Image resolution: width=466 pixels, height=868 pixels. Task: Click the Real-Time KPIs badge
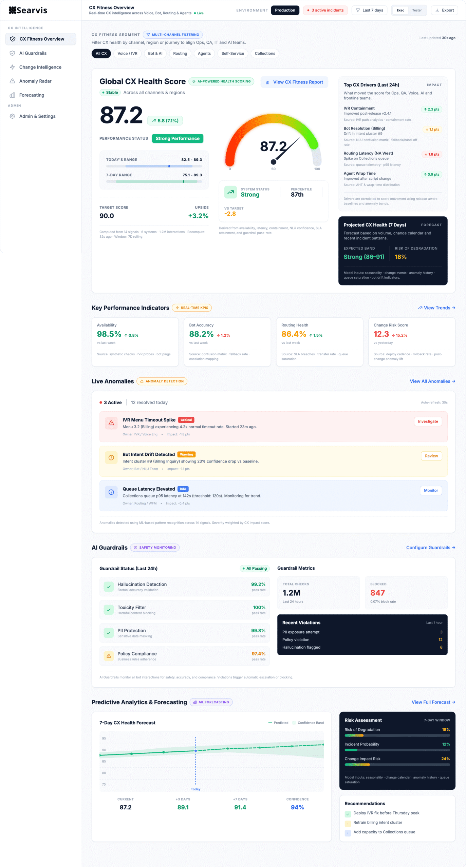click(192, 308)
